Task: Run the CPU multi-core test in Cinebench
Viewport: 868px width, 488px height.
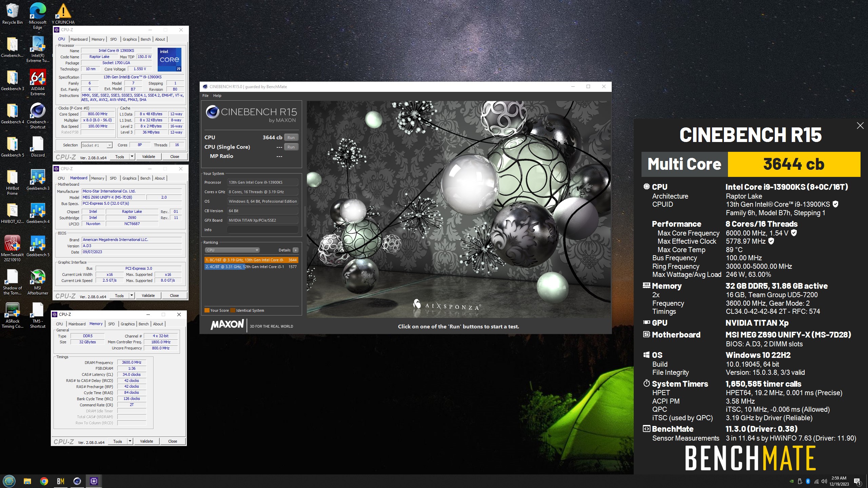Action: 291,138
